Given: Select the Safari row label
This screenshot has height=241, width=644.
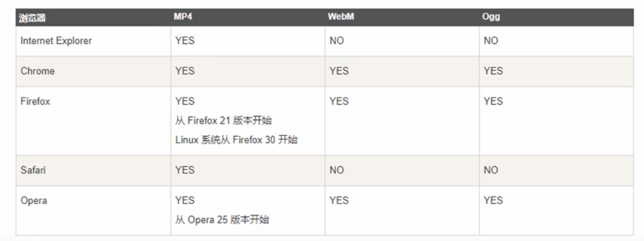Looking at the screenshot, I should pyautogui.click(x=34, y=170).
